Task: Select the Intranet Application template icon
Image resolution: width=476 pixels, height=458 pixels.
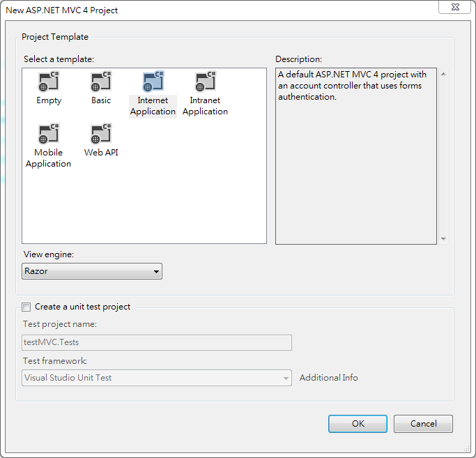Action: [206, 81]
